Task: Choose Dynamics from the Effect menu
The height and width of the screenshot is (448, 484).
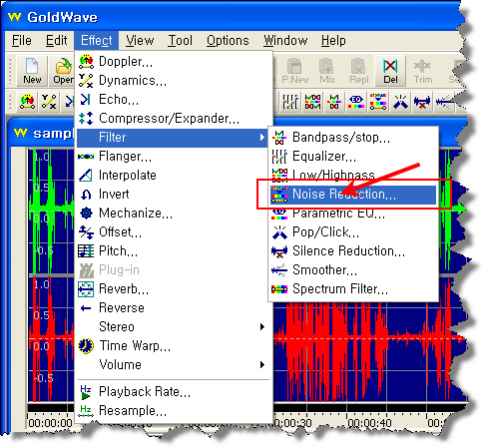Action: [x=175, y=80]
